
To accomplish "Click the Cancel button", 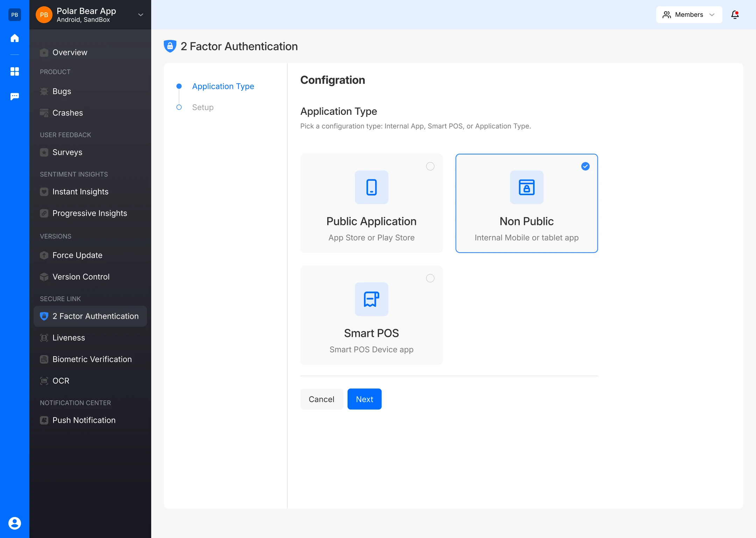I will tap(321, 399).
